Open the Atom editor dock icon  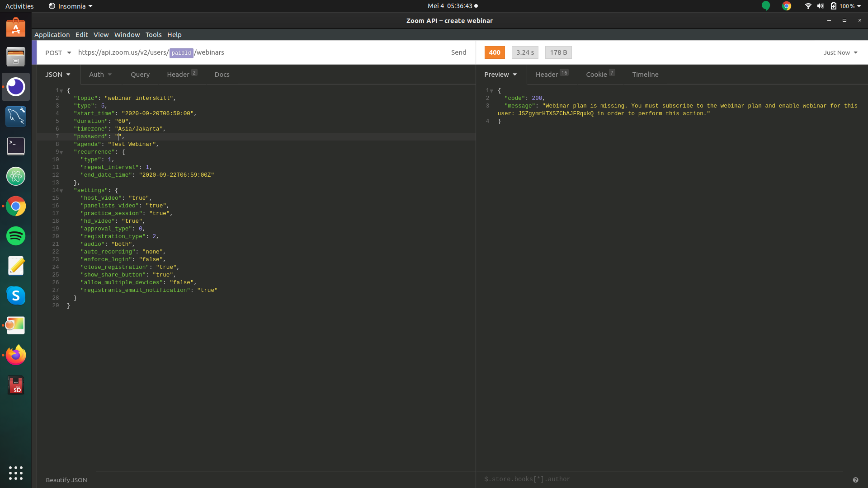[x=16, y=176]
